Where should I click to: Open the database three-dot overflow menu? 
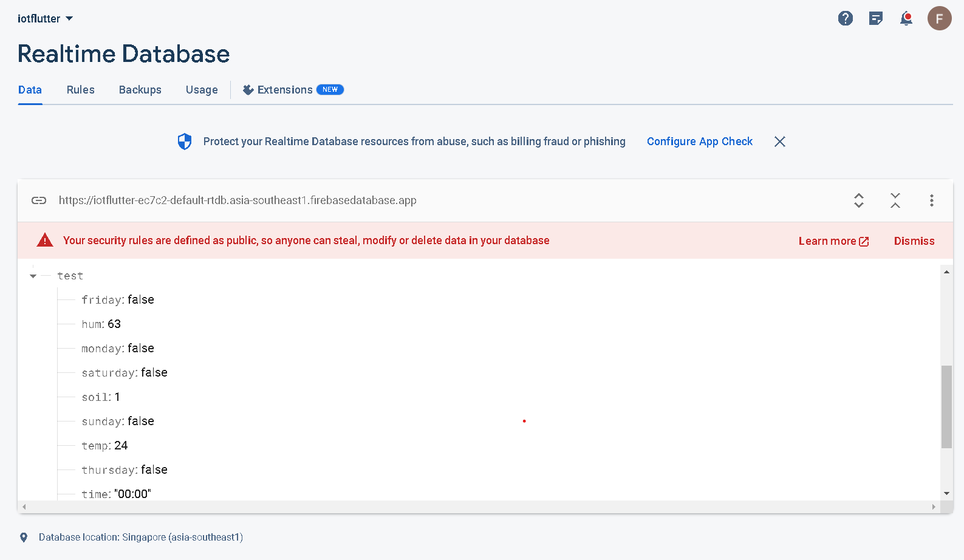pyautogui.click(x=932, y=200)
